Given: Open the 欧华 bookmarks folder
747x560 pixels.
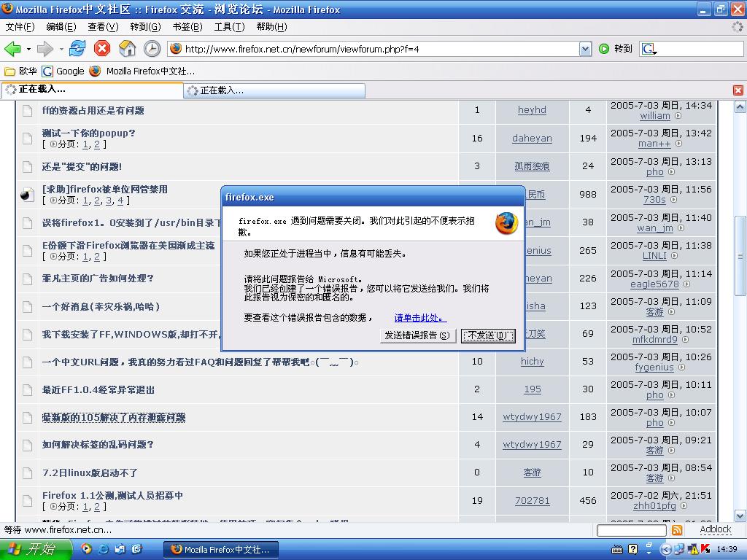Looking at the screenshot, I should tap(20, 71).
